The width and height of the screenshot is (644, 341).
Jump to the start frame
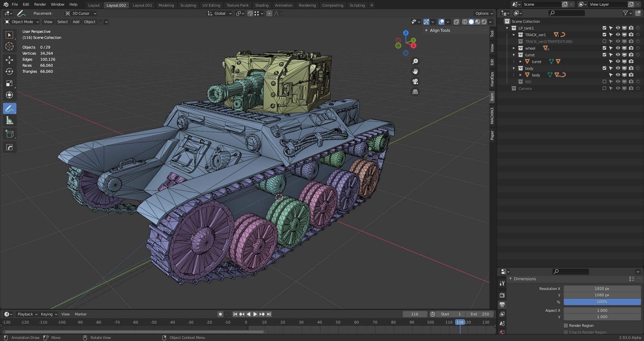pyautogui.click(x=235, y=314)
